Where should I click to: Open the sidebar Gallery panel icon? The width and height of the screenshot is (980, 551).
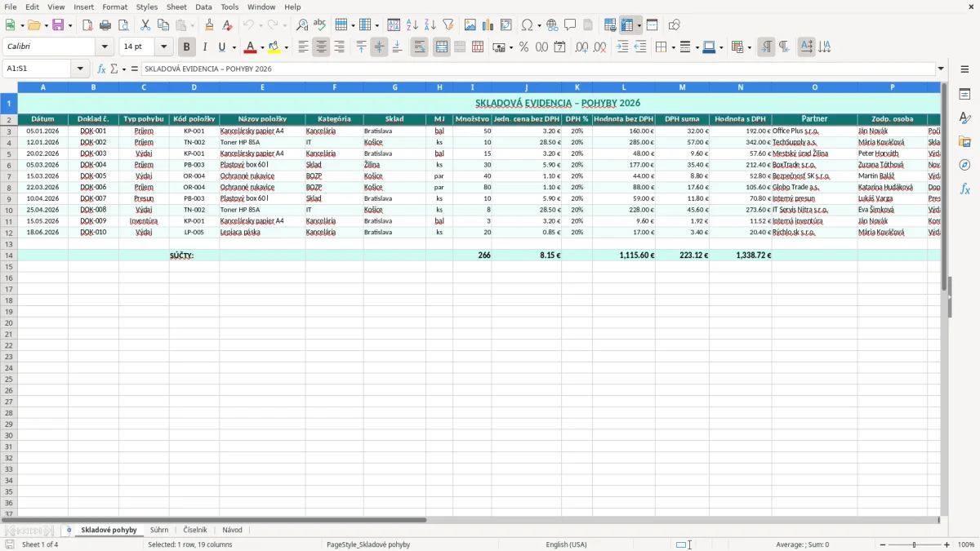pos(964,142)
